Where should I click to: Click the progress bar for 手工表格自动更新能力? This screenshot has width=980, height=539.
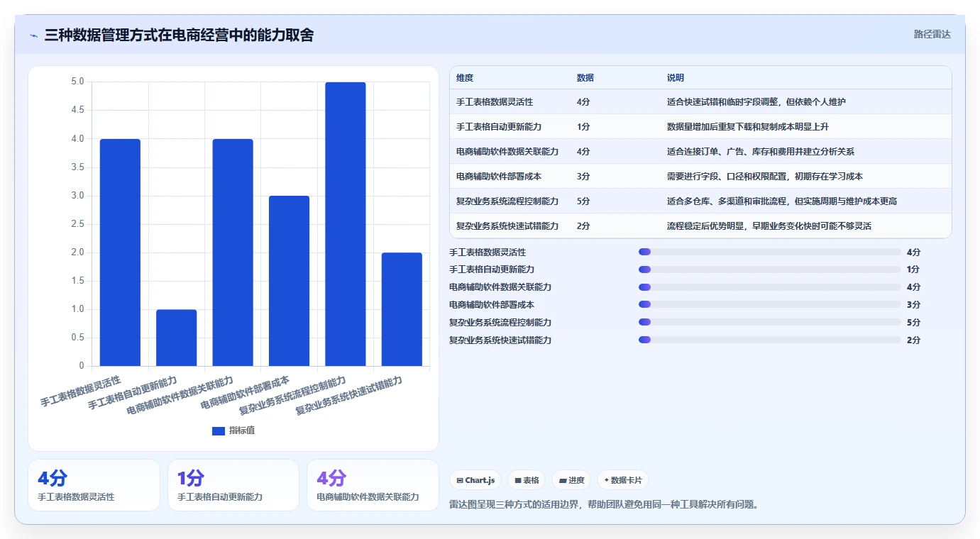[x=770, y=269]
